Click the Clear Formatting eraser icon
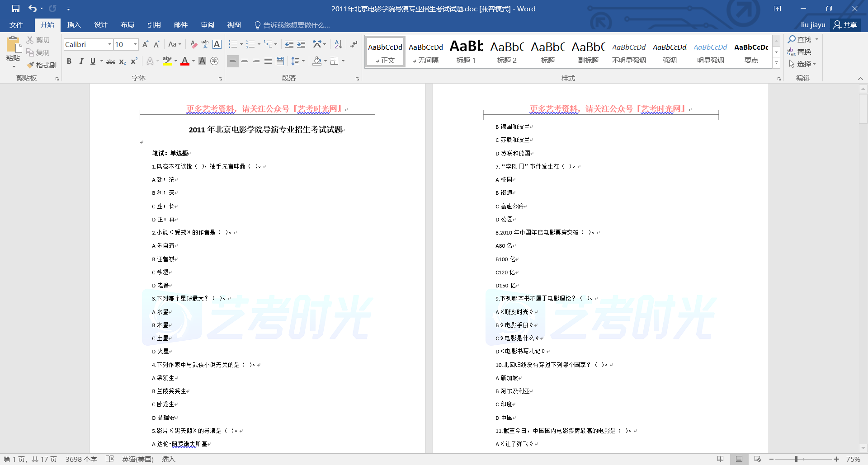868x465 pixels. [193, 44]
